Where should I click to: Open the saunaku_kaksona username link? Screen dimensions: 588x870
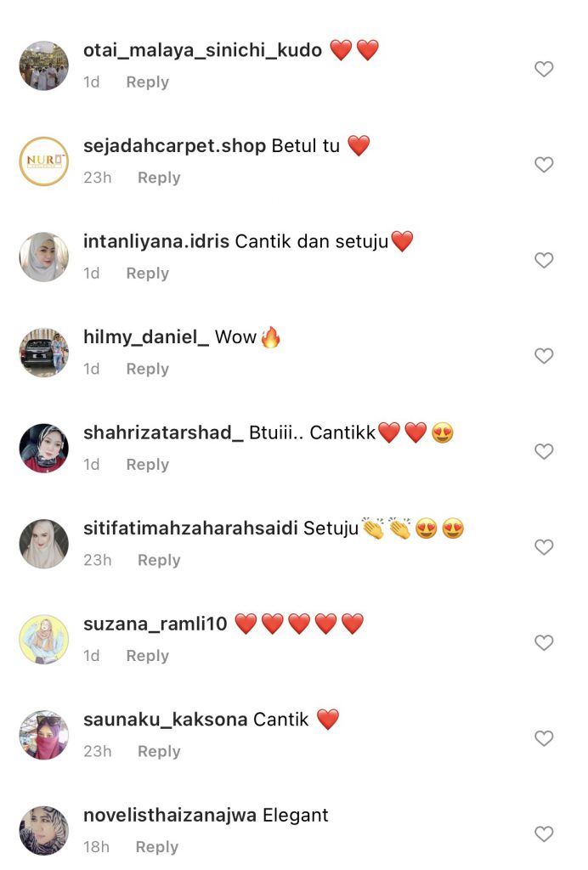coord(166,719)
